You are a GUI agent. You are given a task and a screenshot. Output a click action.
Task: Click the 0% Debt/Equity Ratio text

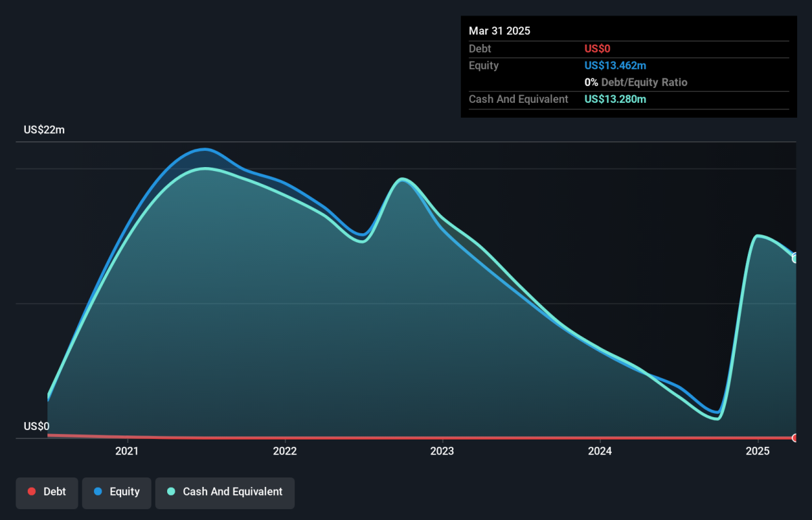click(x=636, y=82)
